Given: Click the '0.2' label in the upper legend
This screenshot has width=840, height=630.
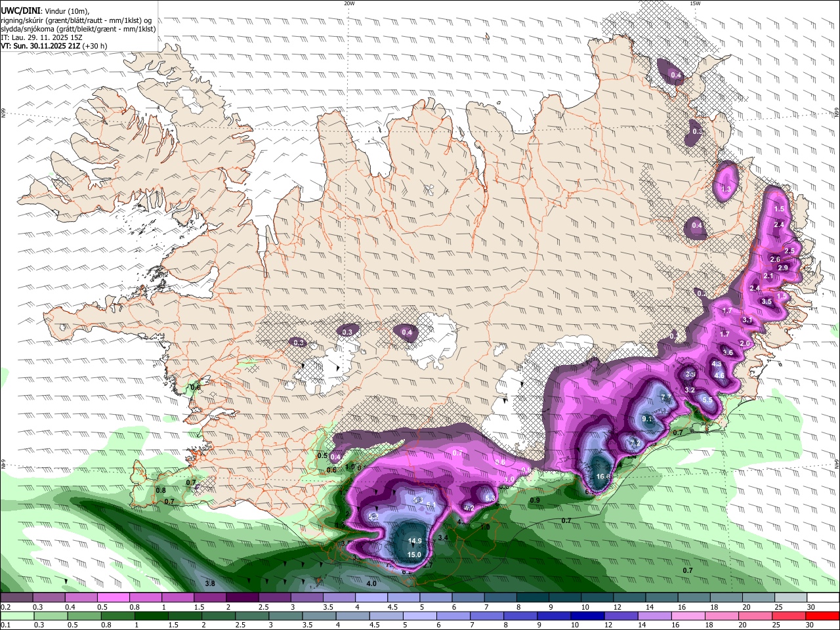Looking at the screenshot, I should (x=6, y=607).
